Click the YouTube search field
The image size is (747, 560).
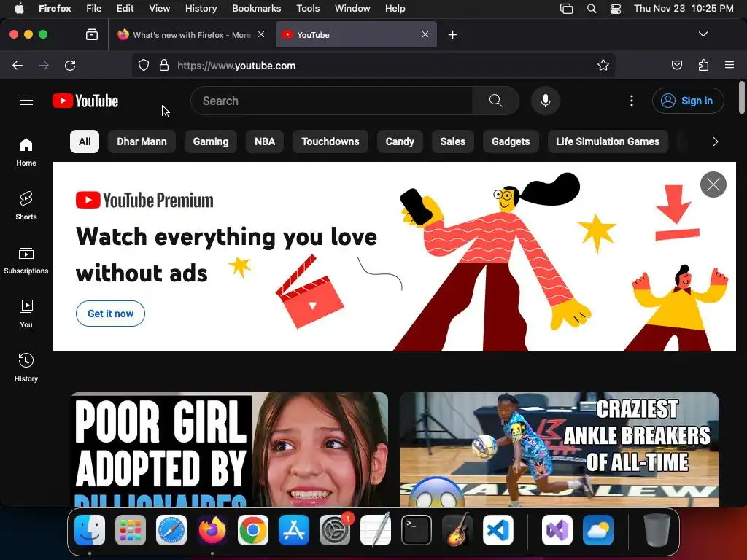pyautogui.click(x=332, y=101)
